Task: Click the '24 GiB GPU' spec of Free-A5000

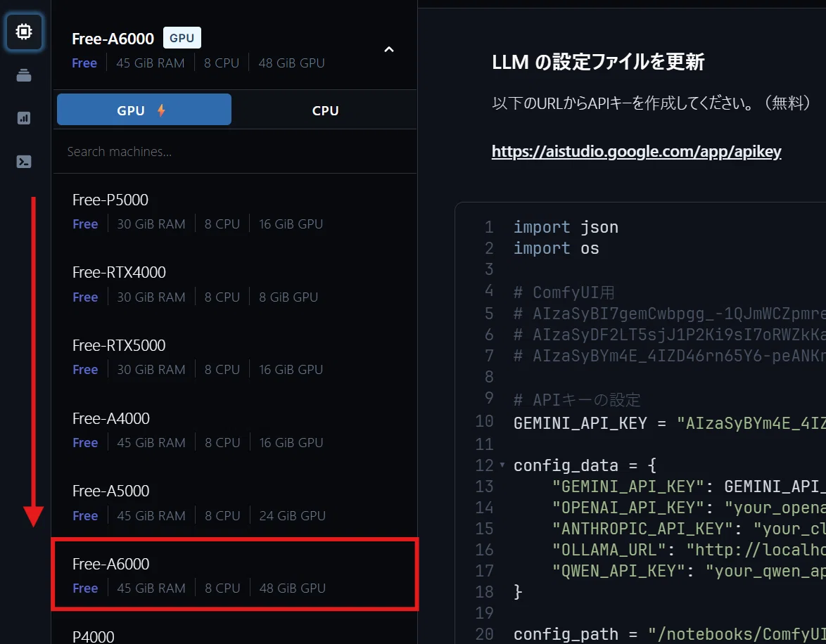Action: tap(293, 515)
